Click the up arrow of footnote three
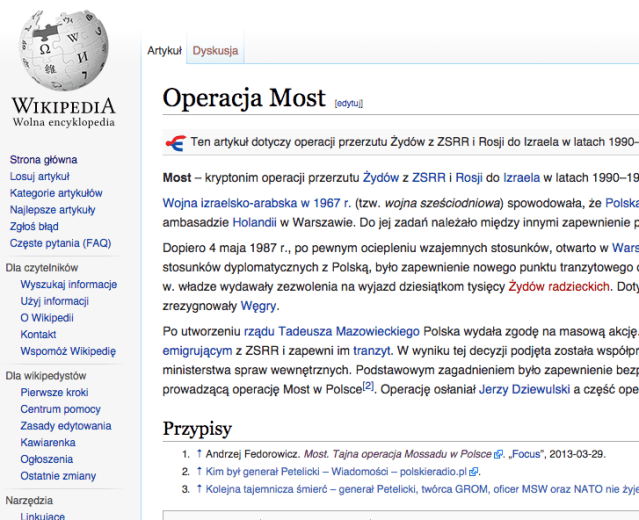The width and height of the screenshot is (639, 520). point(199,489)
